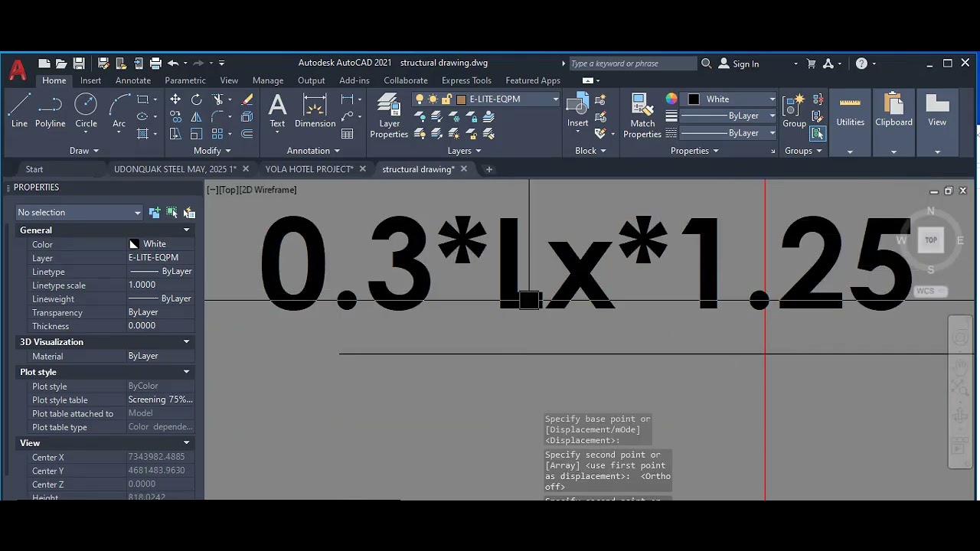The height and width of the screenshot is (551, 980).
Task: Select the Hatch tool
Action: coord(142,134)
